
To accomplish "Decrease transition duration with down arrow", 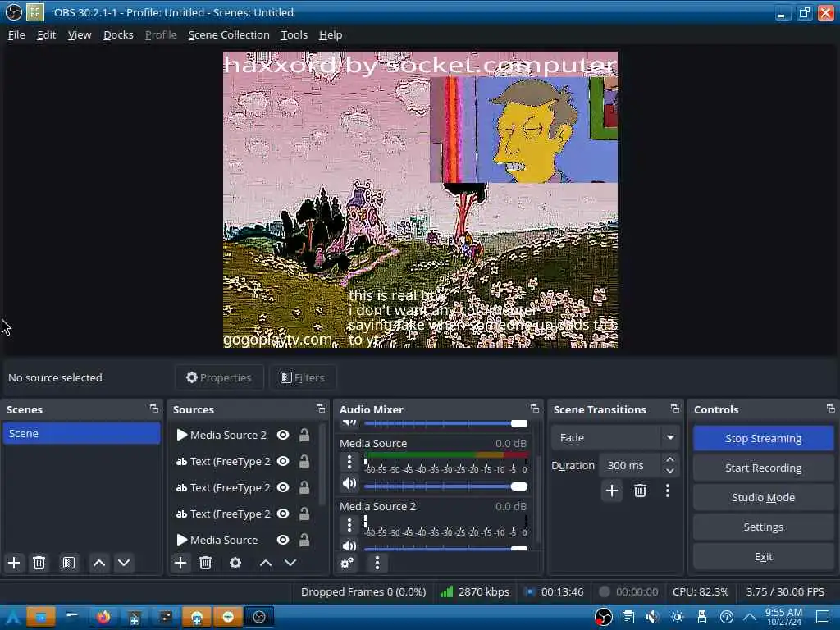I will (x=669, y=471).
